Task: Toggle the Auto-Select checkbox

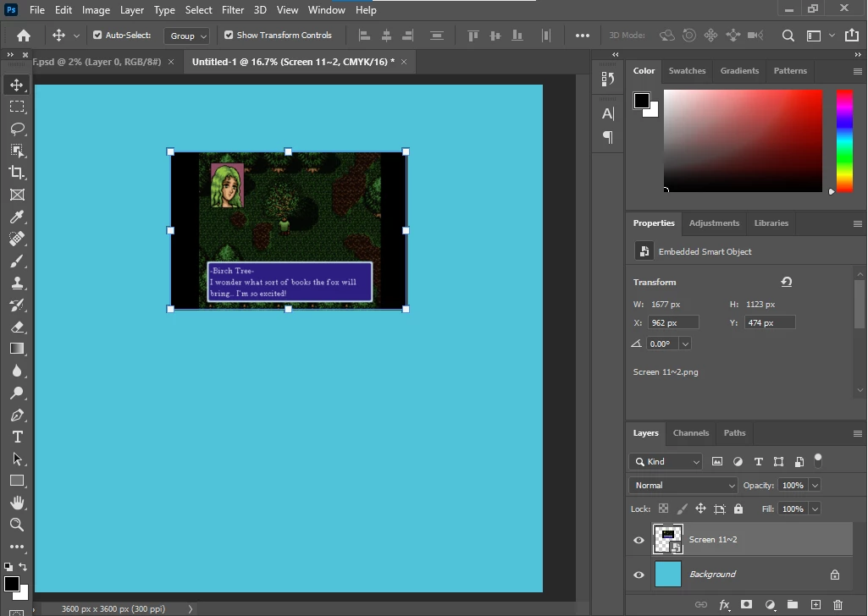Action: pos(97,36)
